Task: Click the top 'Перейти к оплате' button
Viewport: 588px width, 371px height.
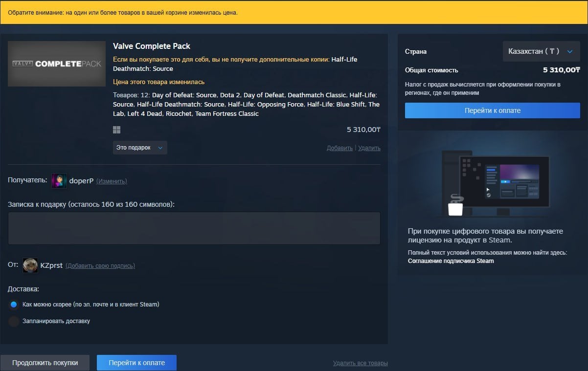Action: pyautogui.click(x=492, y=110)
